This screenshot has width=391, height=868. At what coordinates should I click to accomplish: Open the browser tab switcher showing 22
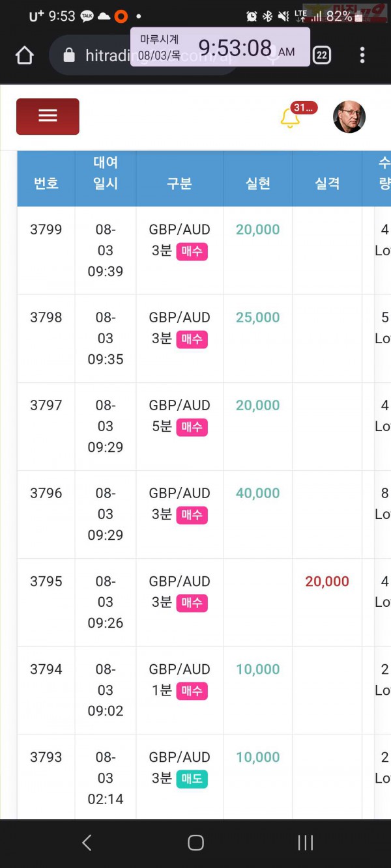321,55
